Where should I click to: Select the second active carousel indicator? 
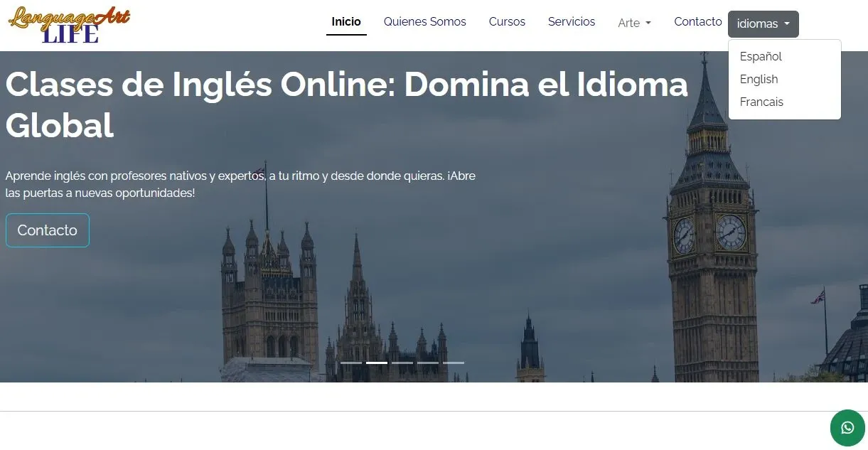click(377, 363)
